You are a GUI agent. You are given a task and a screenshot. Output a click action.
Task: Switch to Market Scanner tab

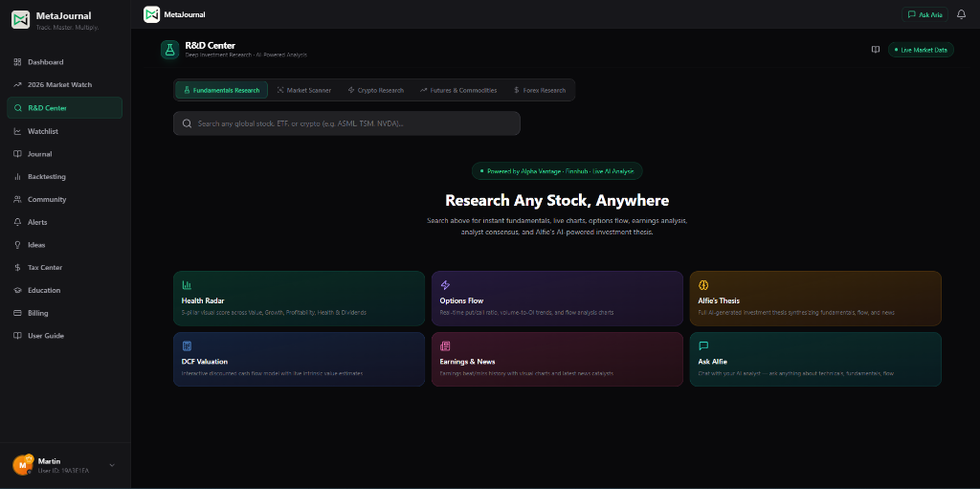tap(304, 90)
